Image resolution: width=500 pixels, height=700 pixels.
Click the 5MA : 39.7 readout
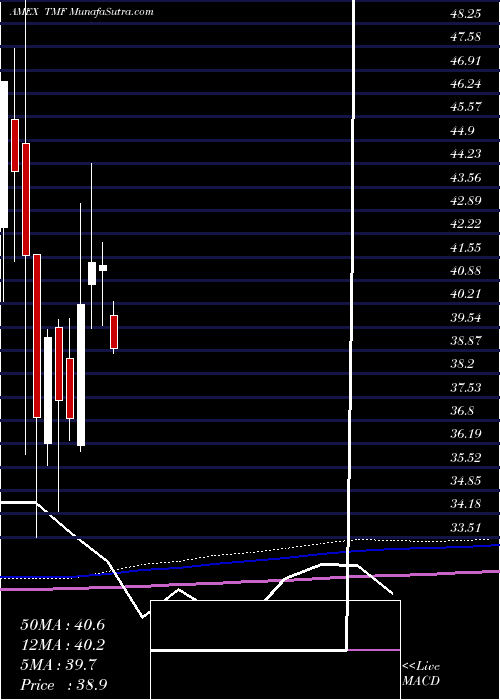58,665
